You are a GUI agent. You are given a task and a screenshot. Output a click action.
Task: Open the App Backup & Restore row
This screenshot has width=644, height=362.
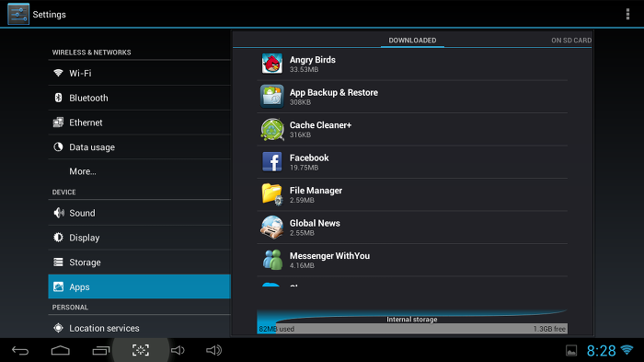coord(412,97)
